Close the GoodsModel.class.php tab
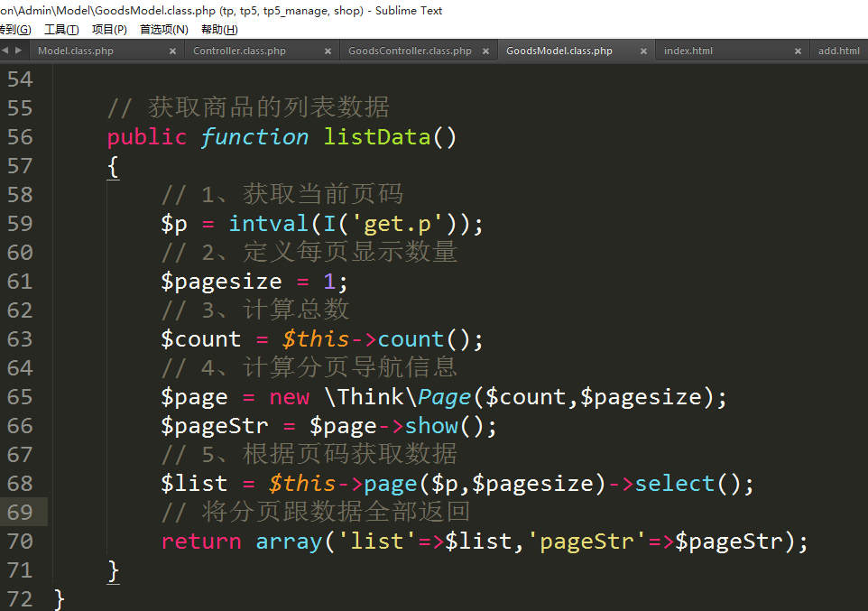This screenshot has height=611, width=868. tap(643, 51)
